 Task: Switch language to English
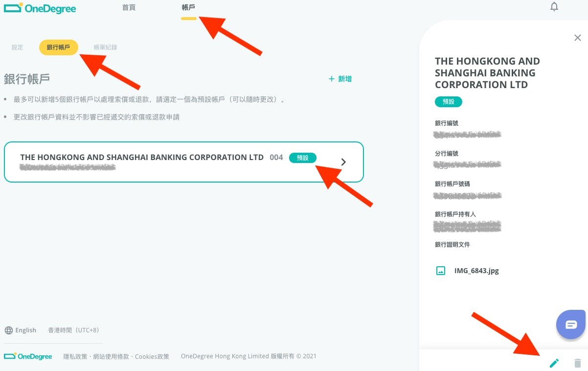coord(26,330)
